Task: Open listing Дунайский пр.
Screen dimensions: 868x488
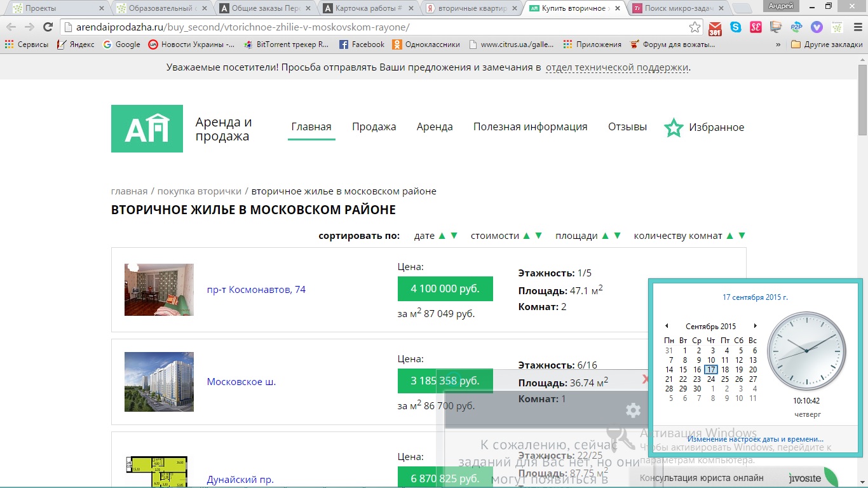Action: [240, 480]
